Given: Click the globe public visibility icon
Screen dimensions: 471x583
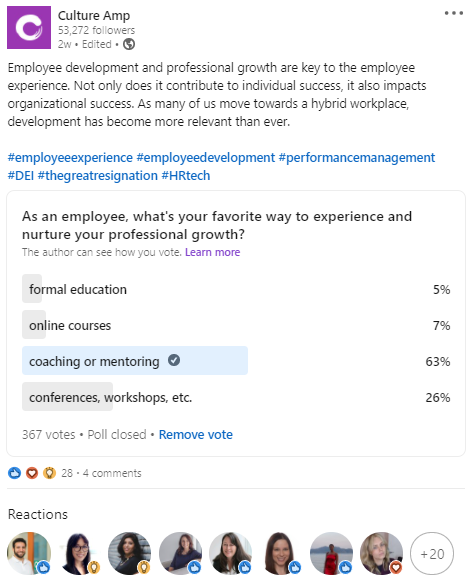Looking at the screenshot, I should pyautogui.click(x=129, y=44).
